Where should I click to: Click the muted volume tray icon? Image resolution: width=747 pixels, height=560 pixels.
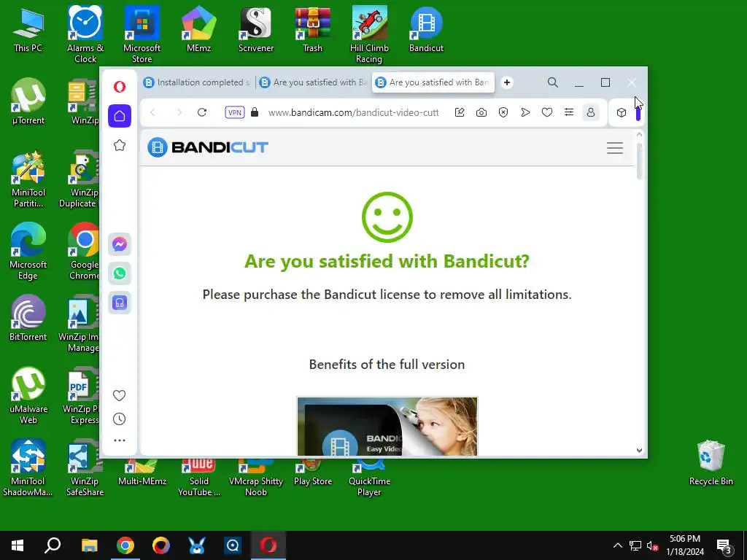pos(652,545)
